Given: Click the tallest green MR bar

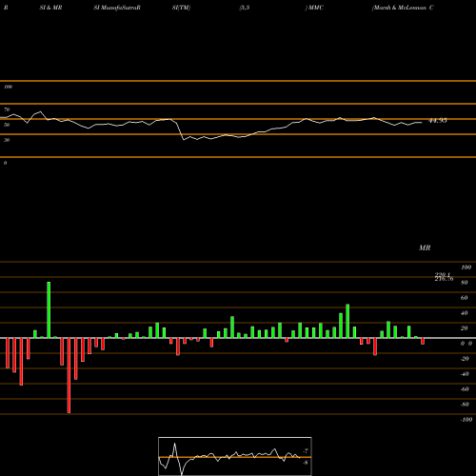Looking at the screenshot, I should 49,309.
